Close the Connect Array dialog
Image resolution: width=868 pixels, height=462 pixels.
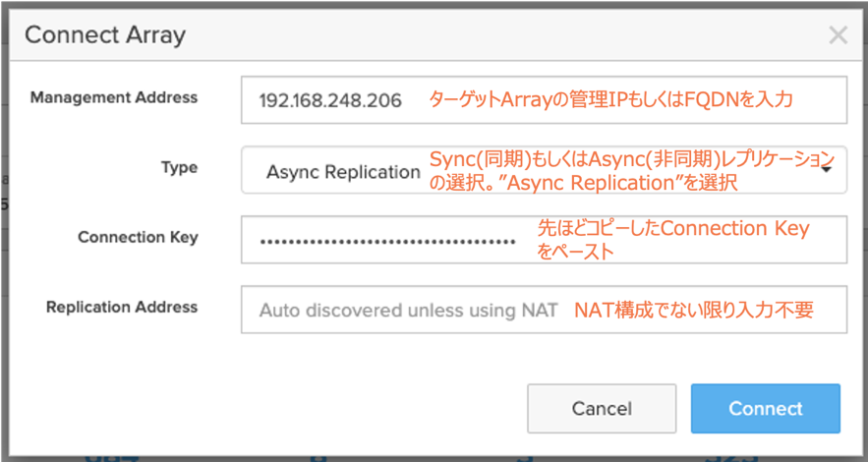point(838,36)
